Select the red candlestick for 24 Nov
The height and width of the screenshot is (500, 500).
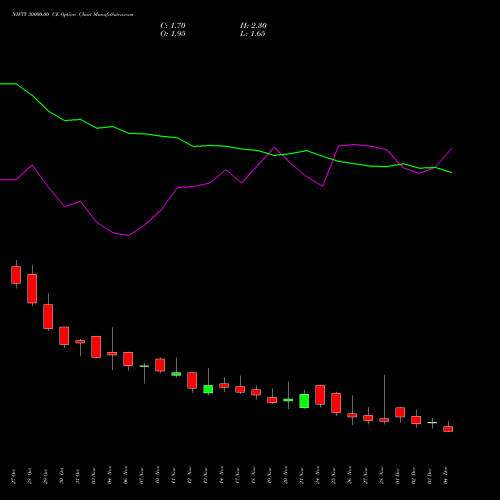click(320, 395)
